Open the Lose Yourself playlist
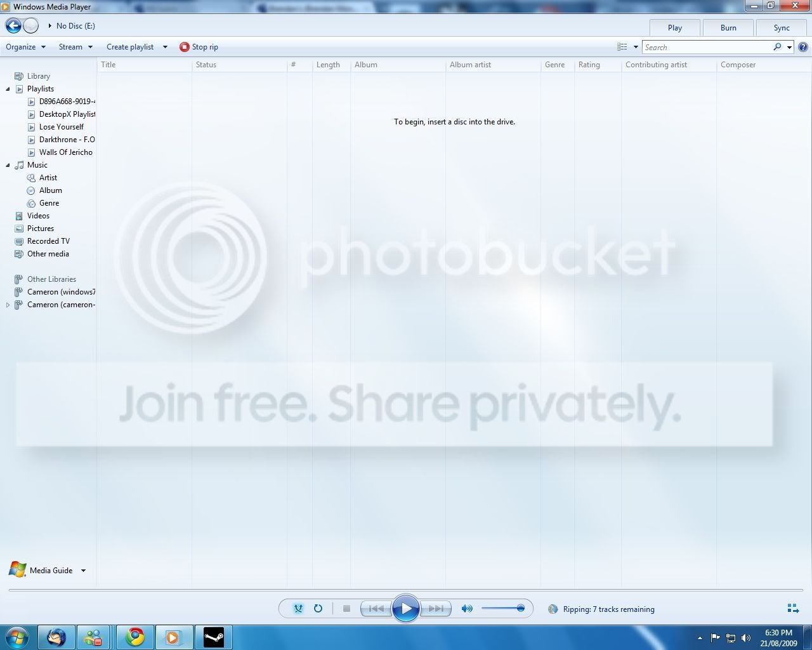The image size is (812, 650). click(55, 127)
